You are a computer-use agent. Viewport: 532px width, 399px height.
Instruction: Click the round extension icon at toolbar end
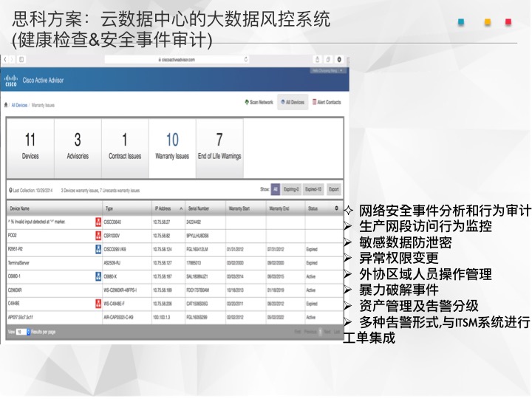coord(339,59)
